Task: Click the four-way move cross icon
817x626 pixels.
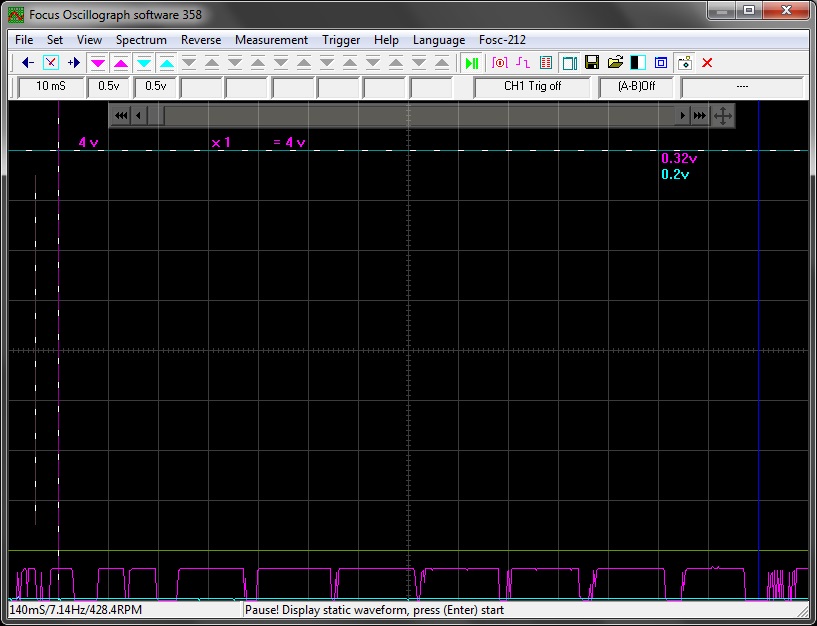Action: pos(723,116)
